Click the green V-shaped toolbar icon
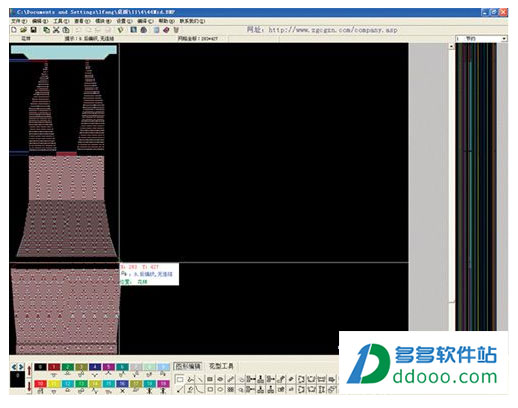Viewport: 518px width, 408px height. [x=121, y=30]
